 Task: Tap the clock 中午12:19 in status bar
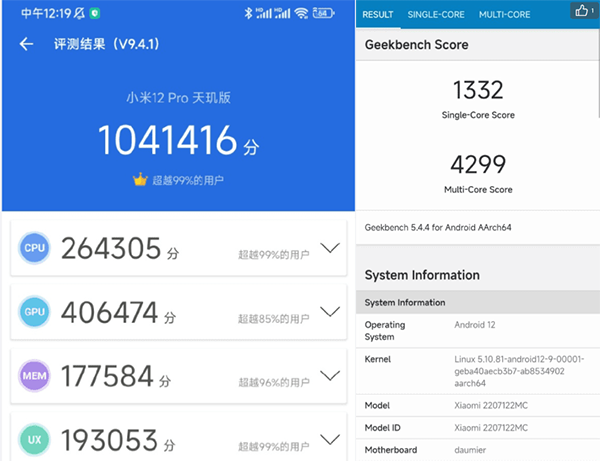coord(46,13)
